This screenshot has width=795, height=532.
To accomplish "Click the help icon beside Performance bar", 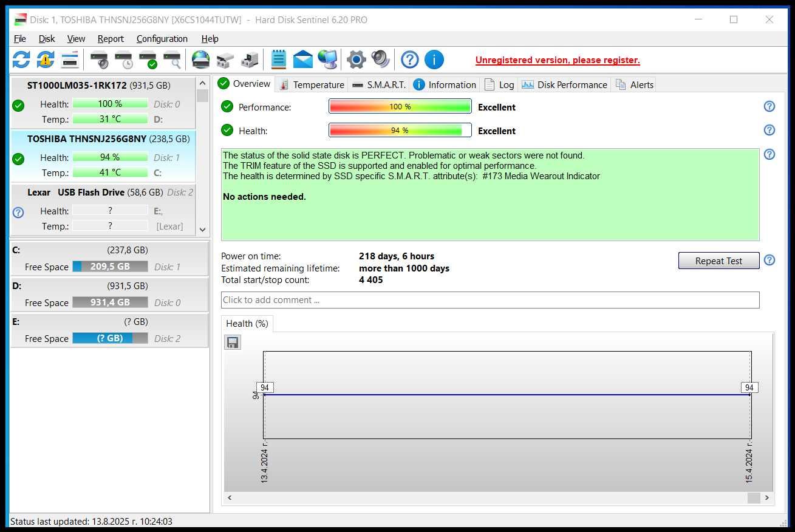I will coord(769,106).
